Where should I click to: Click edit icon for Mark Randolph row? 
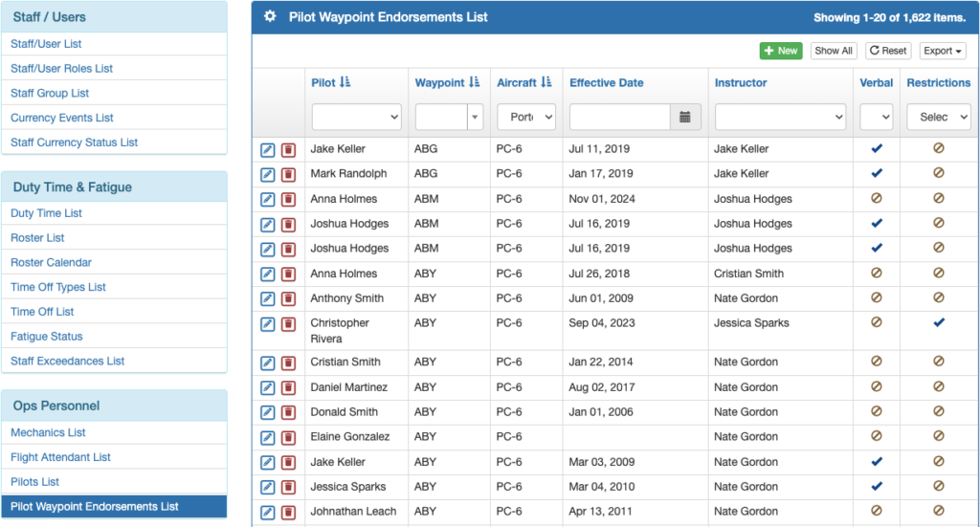pyautogui.click(x=268, y=174)
